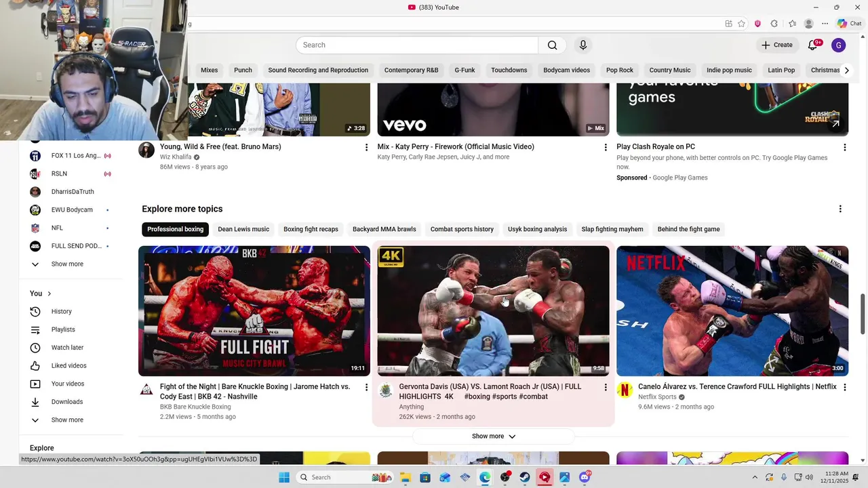Open the purple G account avatar
The height and width of the screenshot is (488, 868).
click(839, 45)
